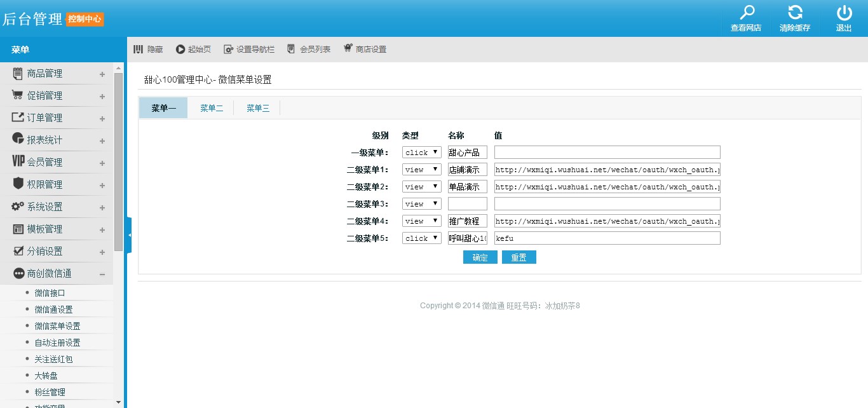868x408 pixels.
Task: Open the 一级菜单 type dropdown
Action: click(x=422, y=152)
